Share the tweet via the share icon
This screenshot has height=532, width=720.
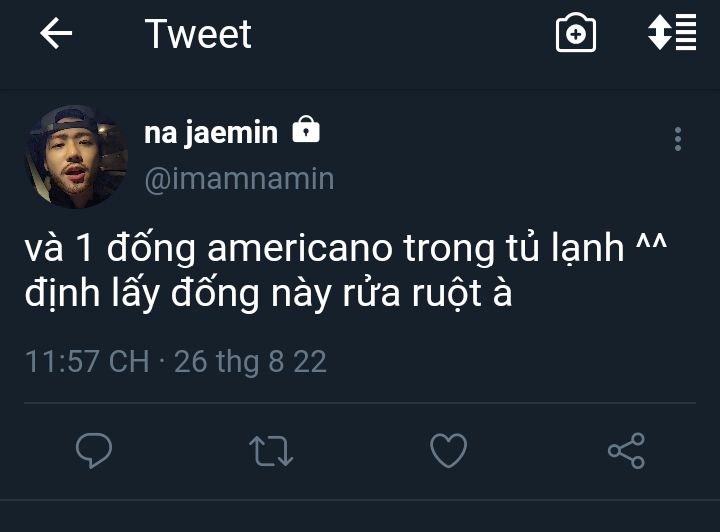click(x=626, y=451)
